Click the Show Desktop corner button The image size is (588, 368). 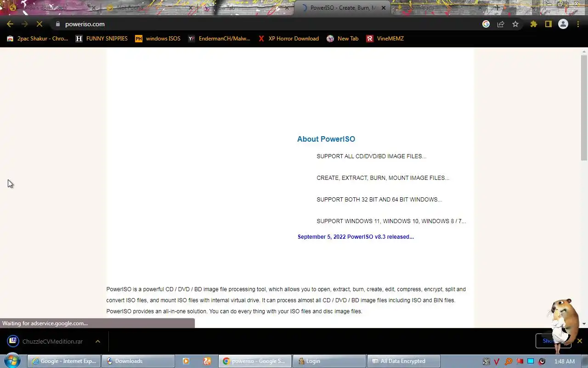pos(585,361)
